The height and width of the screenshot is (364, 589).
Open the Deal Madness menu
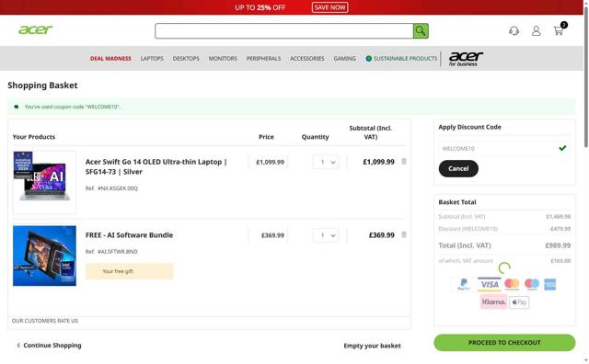tap(110, 59)
